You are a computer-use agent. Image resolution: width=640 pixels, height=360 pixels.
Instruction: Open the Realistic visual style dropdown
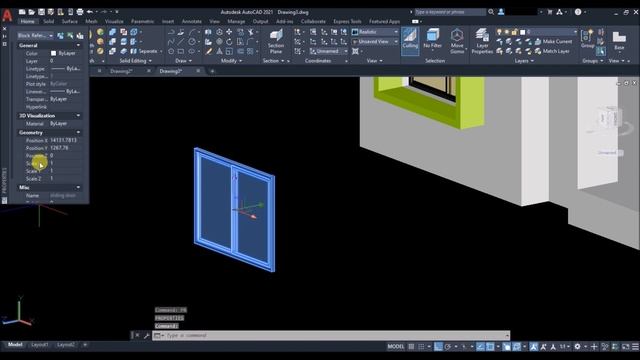tap(375, 32)
